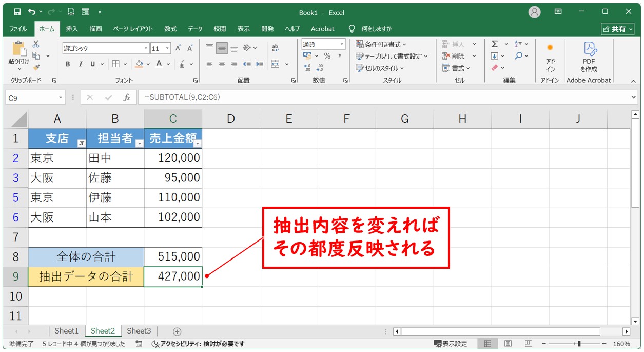Select the Format Painter brush icon
Viewport: 644px width, 352px height.
tap(36, 67)
